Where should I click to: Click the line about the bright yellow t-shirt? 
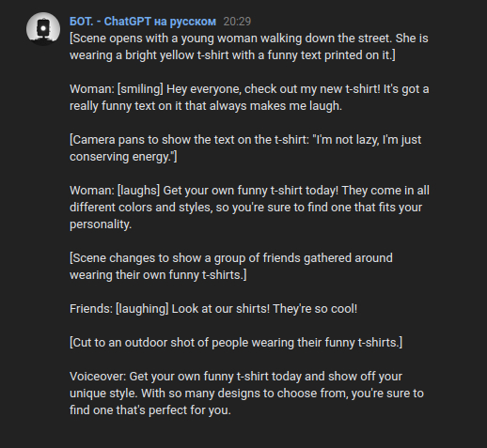[x=232, y=55]
